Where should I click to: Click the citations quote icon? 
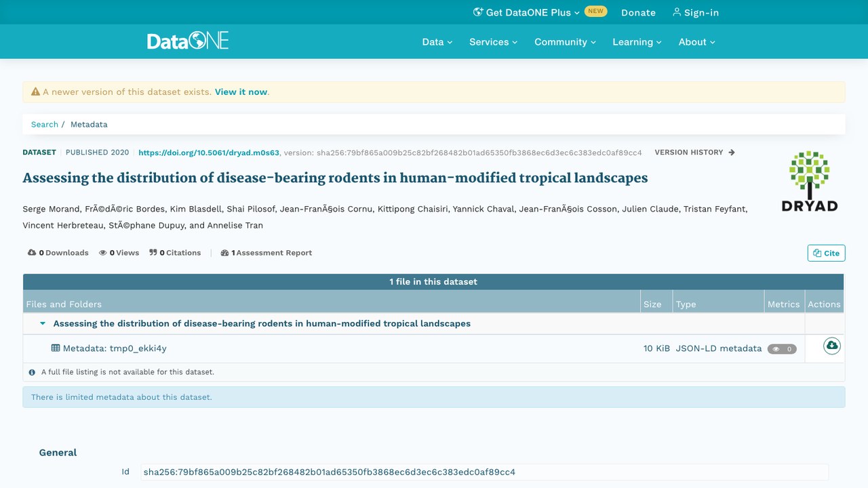[153, 253]
